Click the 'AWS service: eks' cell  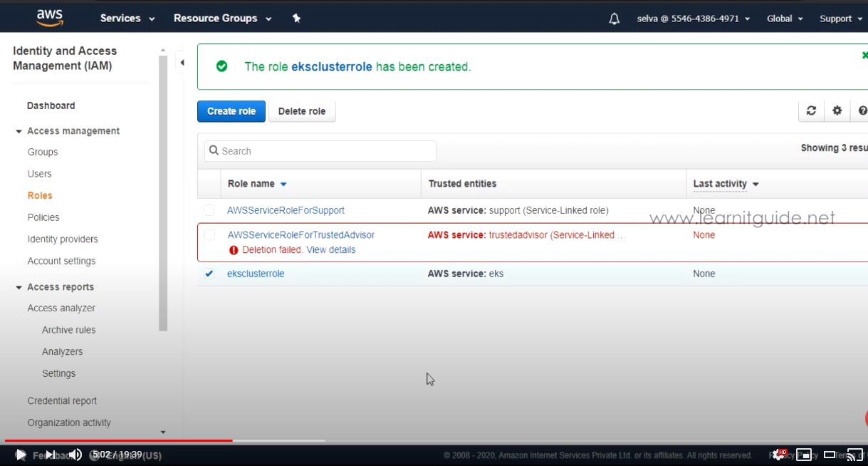click(466, 274)
